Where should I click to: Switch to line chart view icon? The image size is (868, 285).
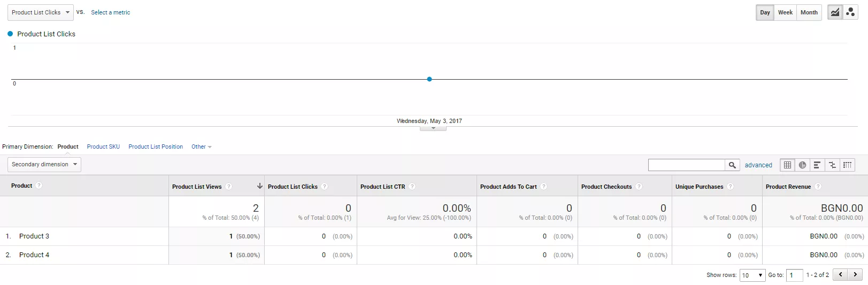tap(835, 12)
